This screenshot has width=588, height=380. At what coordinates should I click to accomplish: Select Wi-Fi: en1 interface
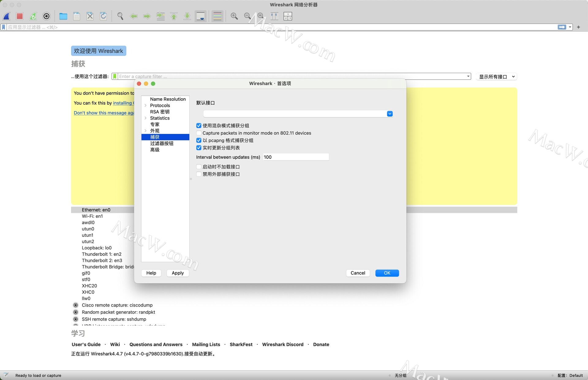point(92,216)
